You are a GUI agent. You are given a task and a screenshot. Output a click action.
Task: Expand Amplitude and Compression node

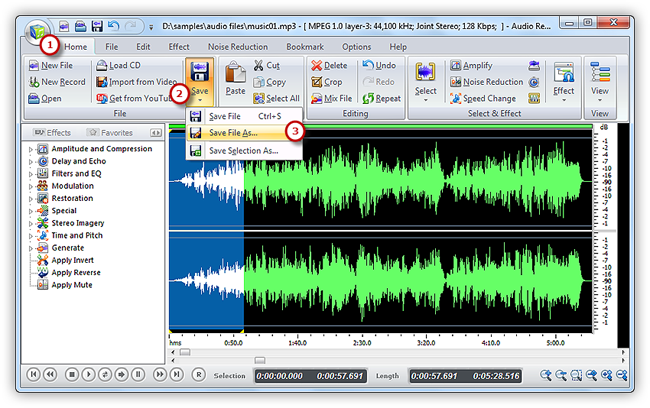click(31, 149)
